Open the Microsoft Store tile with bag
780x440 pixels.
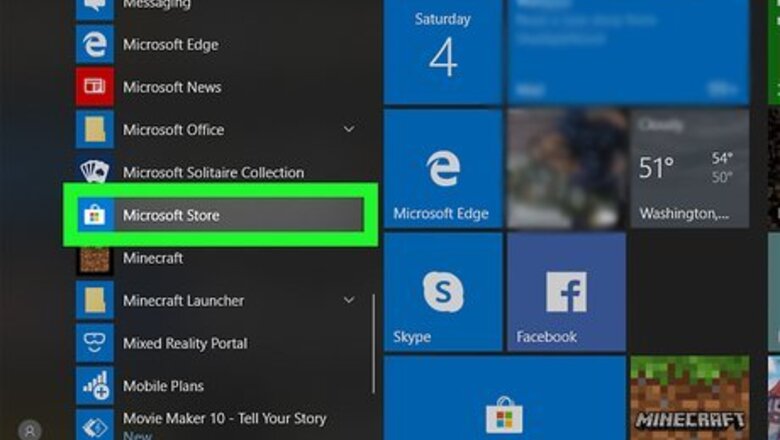505,398
